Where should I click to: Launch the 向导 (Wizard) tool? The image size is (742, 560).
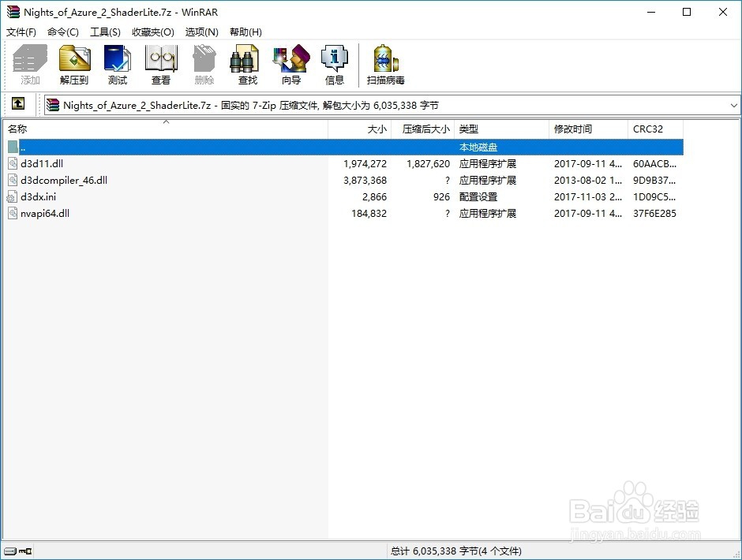[x=291, y=65]
